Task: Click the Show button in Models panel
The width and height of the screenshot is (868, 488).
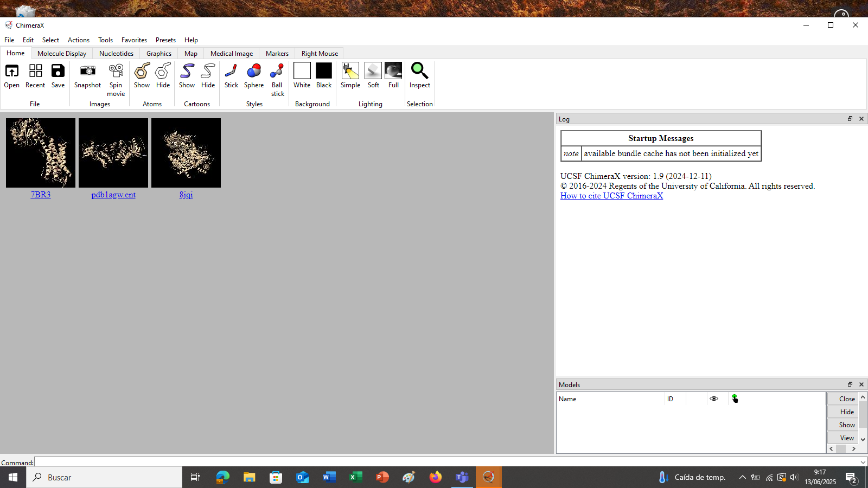Action: pos(843,425)
